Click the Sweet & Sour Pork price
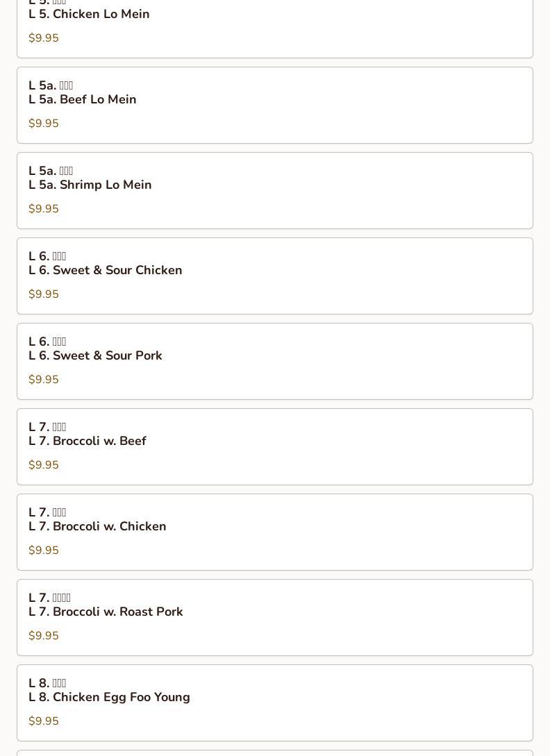The image size is (550, 756). [x=44, y=380]
